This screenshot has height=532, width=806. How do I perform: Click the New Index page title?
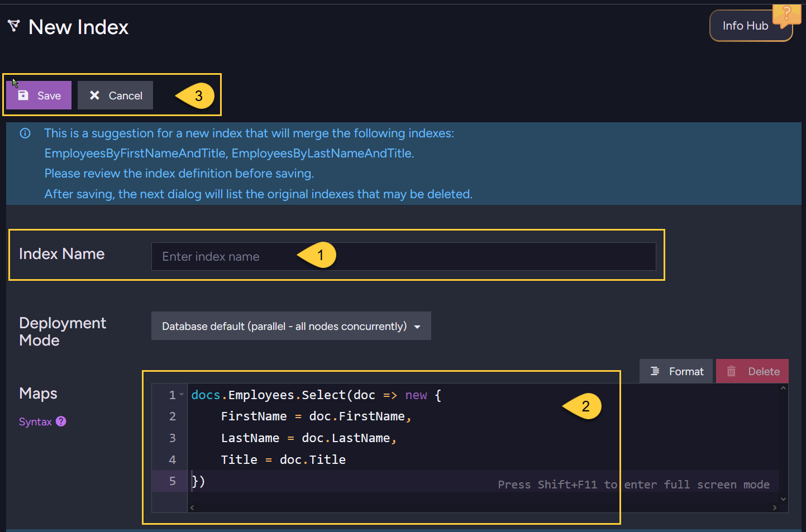pos(79,27)
